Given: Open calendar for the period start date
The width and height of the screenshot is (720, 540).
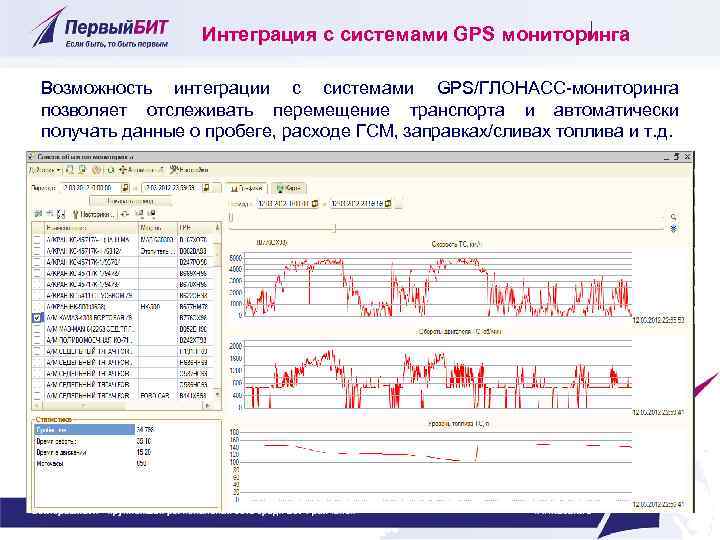Looking at the screenshot, I should (125, 188).
